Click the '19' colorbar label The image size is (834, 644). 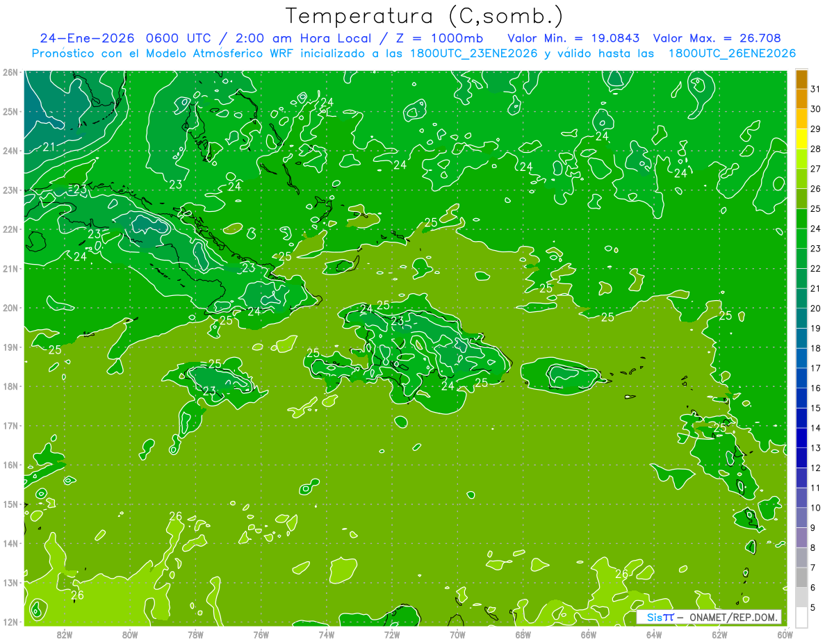815,328
